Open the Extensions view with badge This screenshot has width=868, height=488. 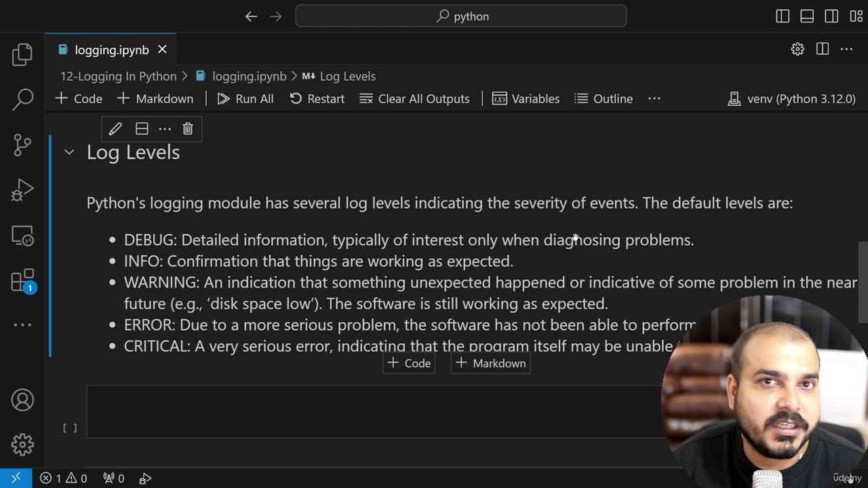pos(22,280)
